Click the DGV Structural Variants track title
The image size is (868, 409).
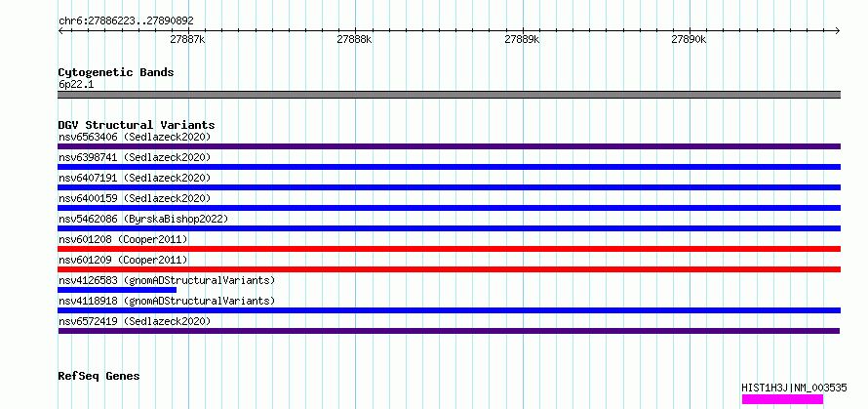(x=137, y=125)
